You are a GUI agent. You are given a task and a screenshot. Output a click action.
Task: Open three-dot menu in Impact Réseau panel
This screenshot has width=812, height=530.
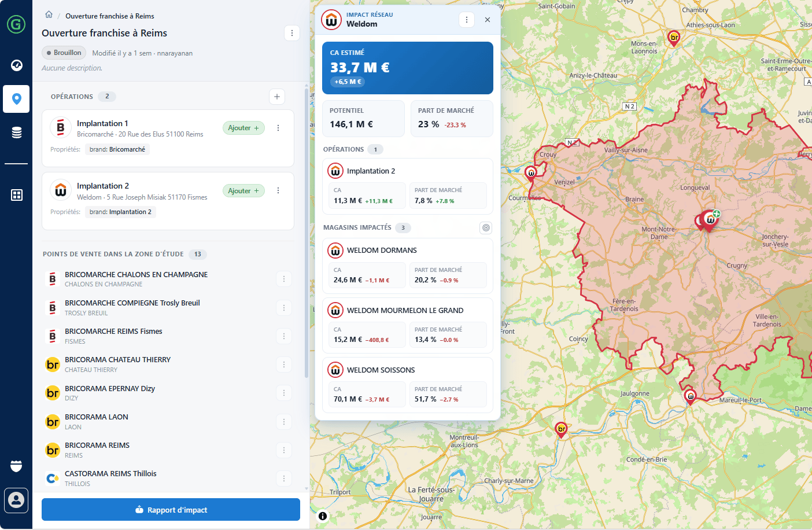[467, 20]
